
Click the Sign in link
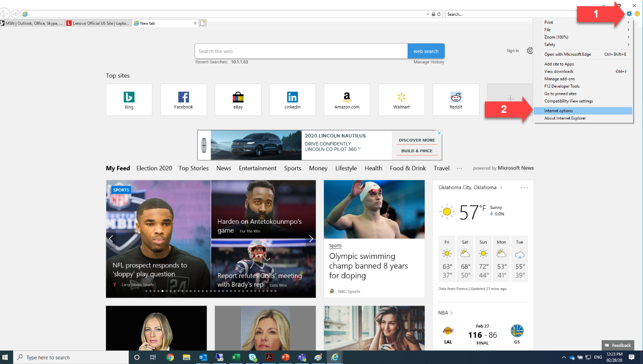513,51
